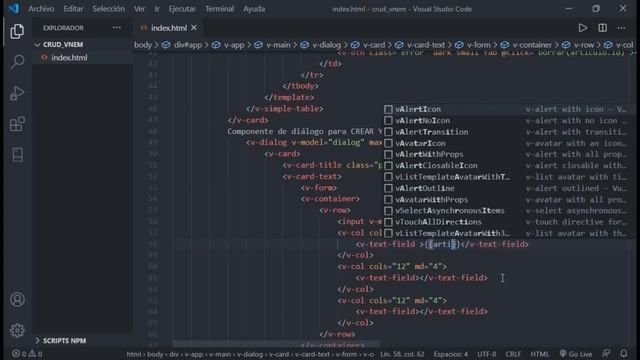Choose vAlertIcon suggestion

[506, 109]
